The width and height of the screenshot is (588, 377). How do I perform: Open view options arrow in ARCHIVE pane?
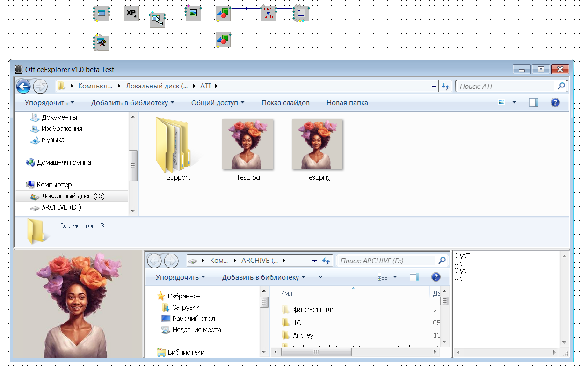(395, 277)
